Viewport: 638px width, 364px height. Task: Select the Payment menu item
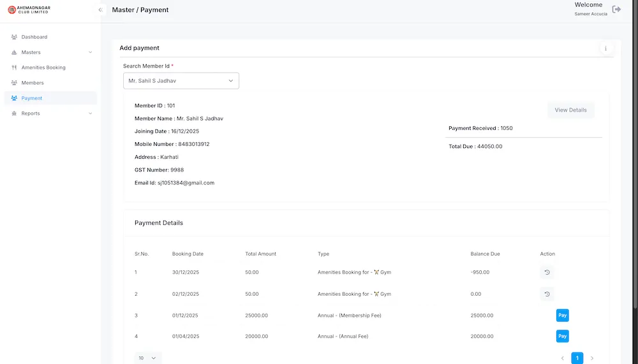coord(50,98)
